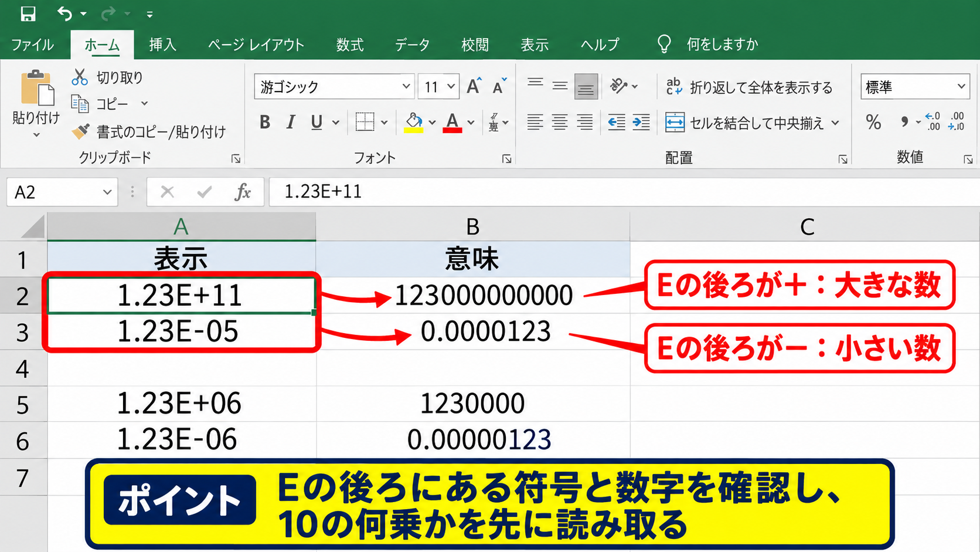Click the Orientation angled text icon
Image resolution: width=980 pixels, height=552 pixels.
pyautogui.click(x=619, y=86)
